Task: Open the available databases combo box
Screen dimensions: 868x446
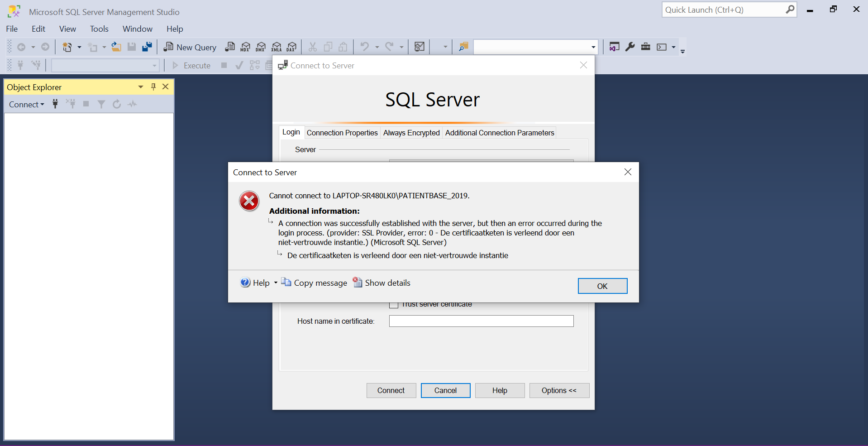Action: (x=105, y=66)
